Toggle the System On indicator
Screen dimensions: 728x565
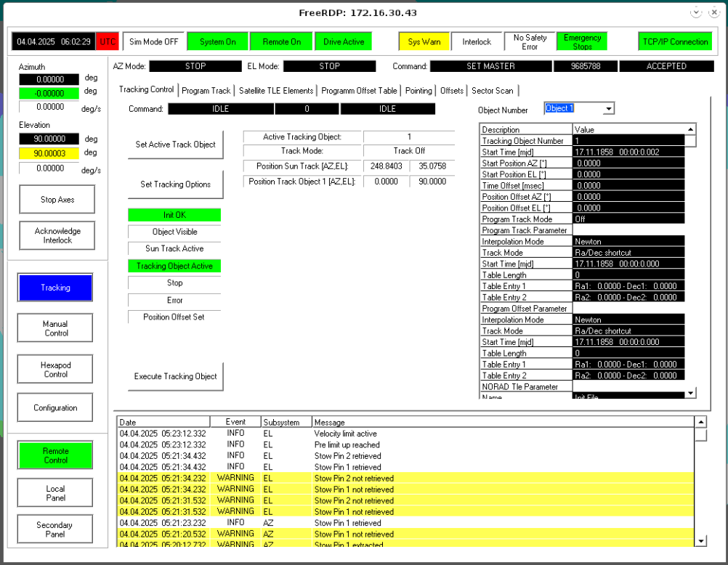218,42
